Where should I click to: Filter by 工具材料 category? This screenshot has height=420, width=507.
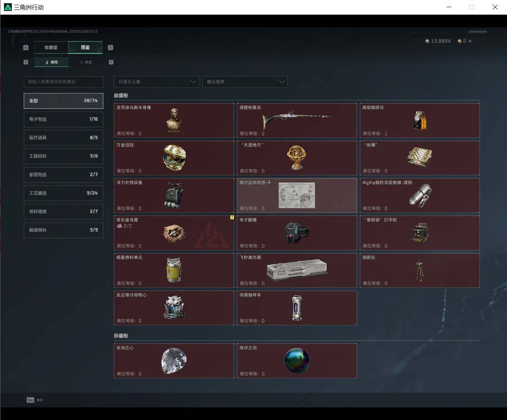(x=63, y=156)
